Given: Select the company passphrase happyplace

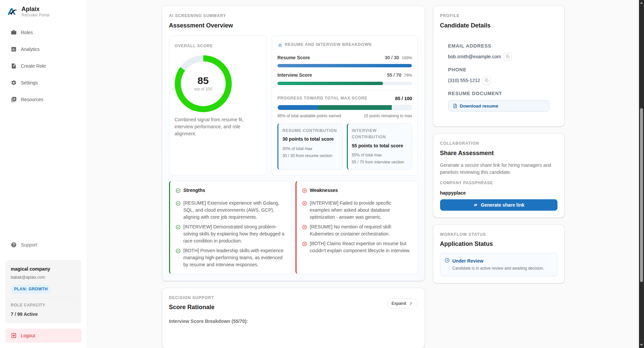Looking at the screenshot, I should [x=453, y=193].
